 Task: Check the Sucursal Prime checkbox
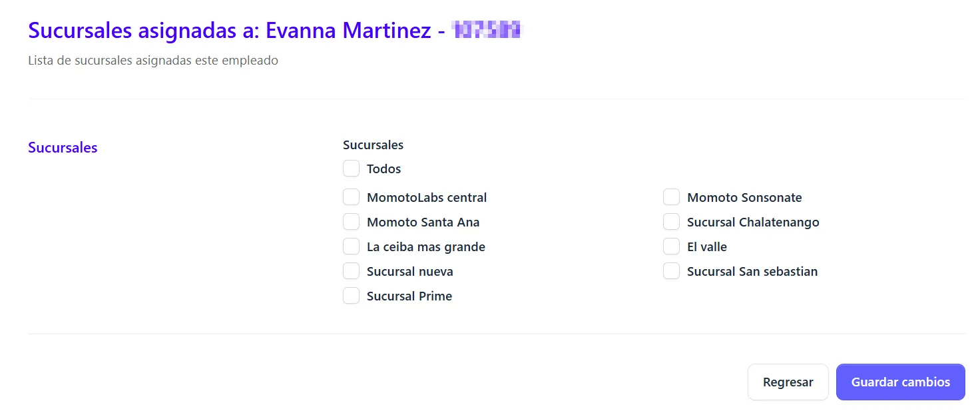click(351, 296)
